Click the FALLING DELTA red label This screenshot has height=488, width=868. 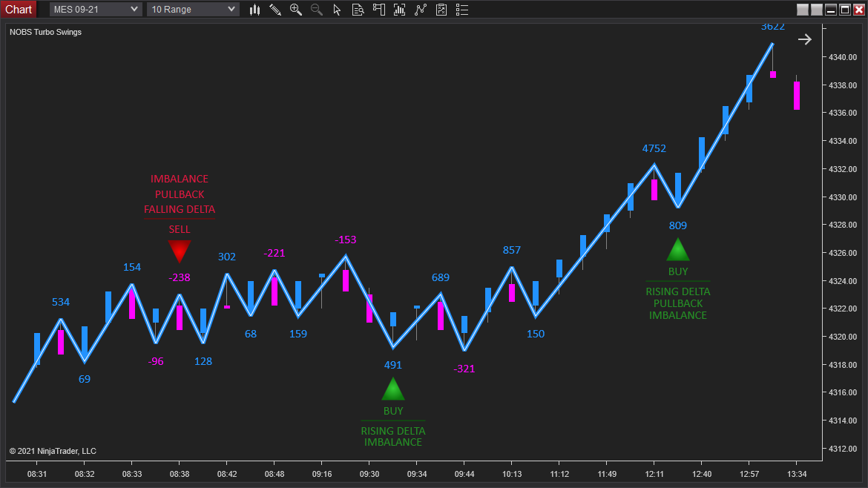[180, 209]
